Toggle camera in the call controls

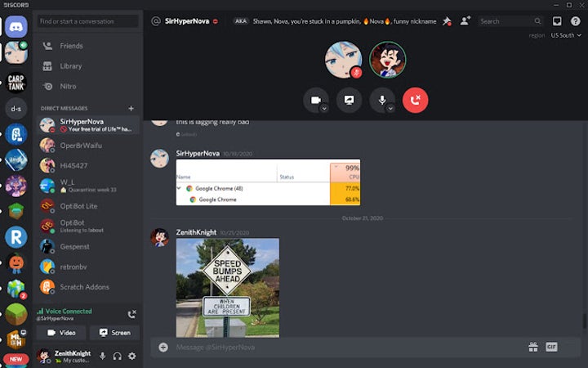(x=314, y=100)
